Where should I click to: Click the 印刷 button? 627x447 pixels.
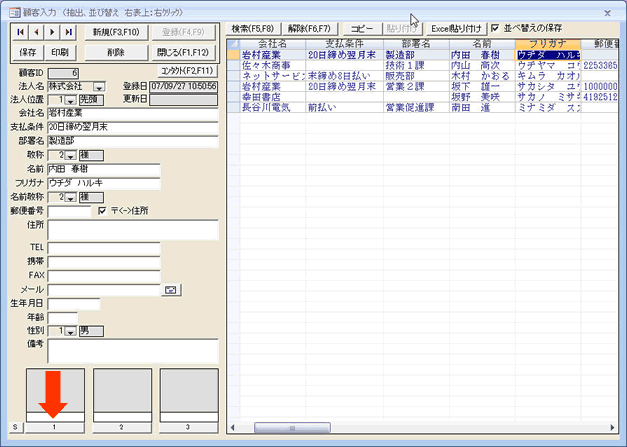tap(60, 52)
